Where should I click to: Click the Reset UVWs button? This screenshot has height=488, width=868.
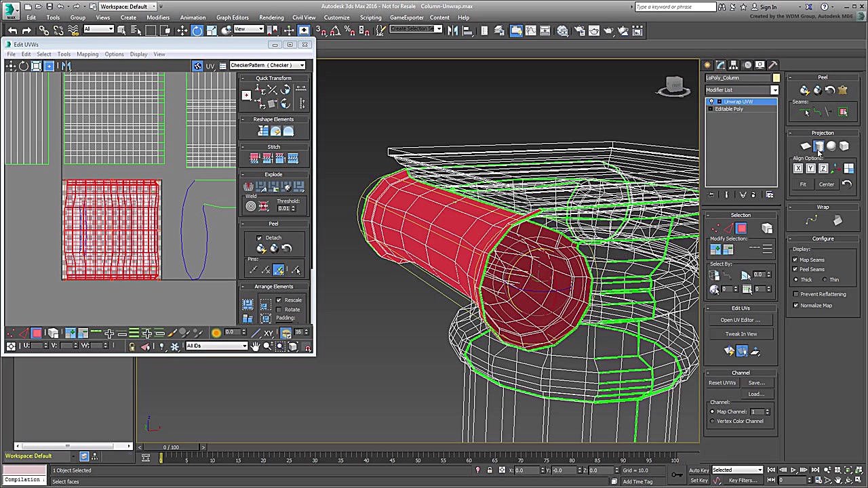[722, 383]
